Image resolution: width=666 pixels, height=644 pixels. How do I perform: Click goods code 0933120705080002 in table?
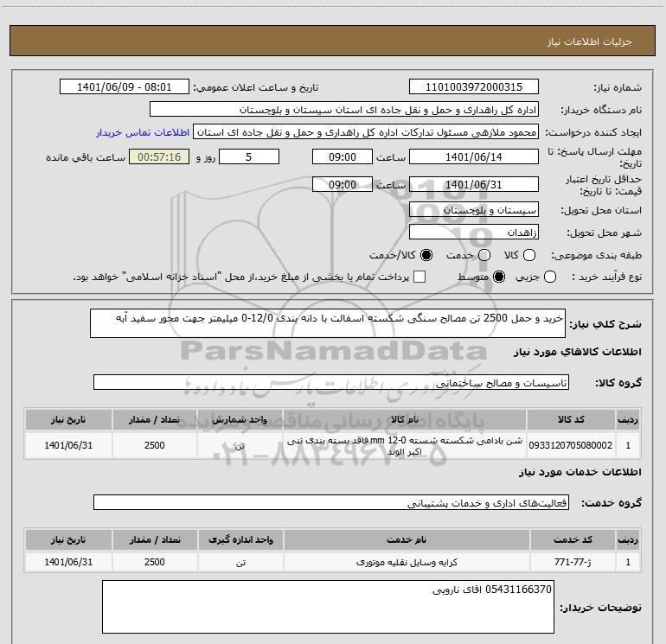(571, 445)
